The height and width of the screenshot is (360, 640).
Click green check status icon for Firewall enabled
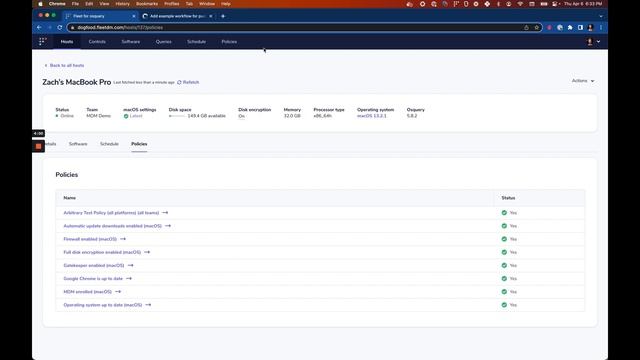[x=504, y=239]
